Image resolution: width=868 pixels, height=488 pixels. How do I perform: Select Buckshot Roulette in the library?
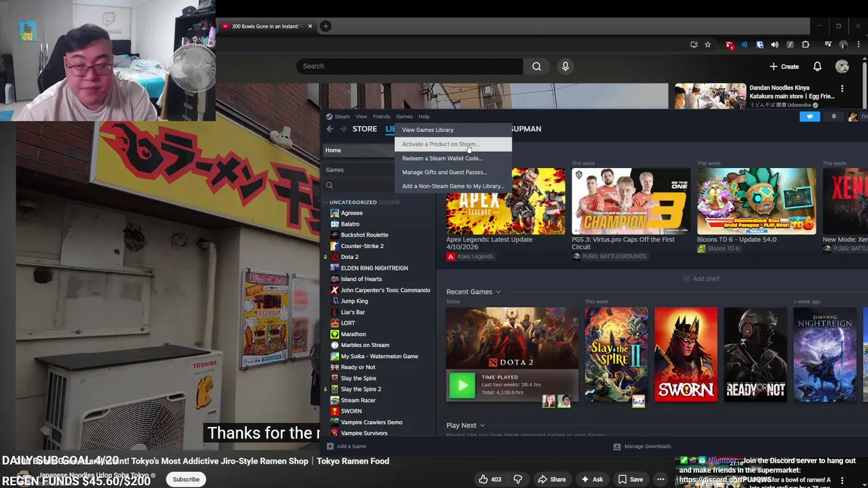(364, 235)
